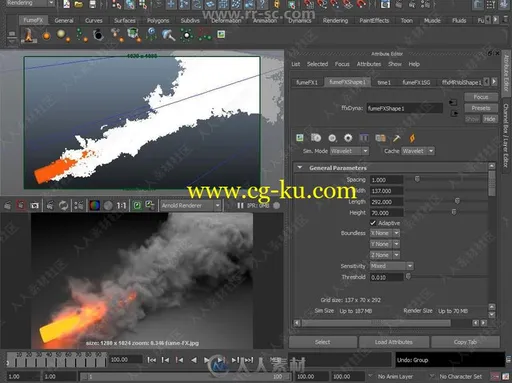Click the new scene document icon
This screenshot has width=512, height=383.
click(67, 4)
